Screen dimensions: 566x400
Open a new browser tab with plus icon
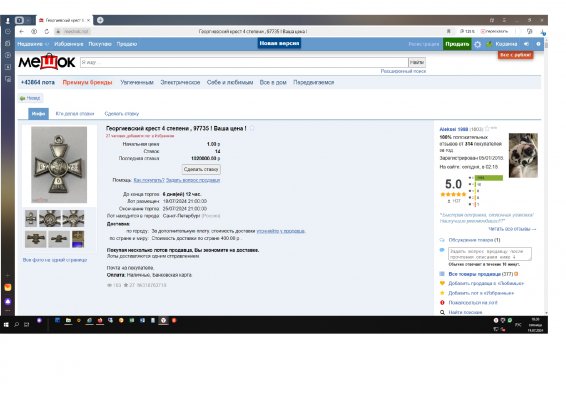point(100,20)
